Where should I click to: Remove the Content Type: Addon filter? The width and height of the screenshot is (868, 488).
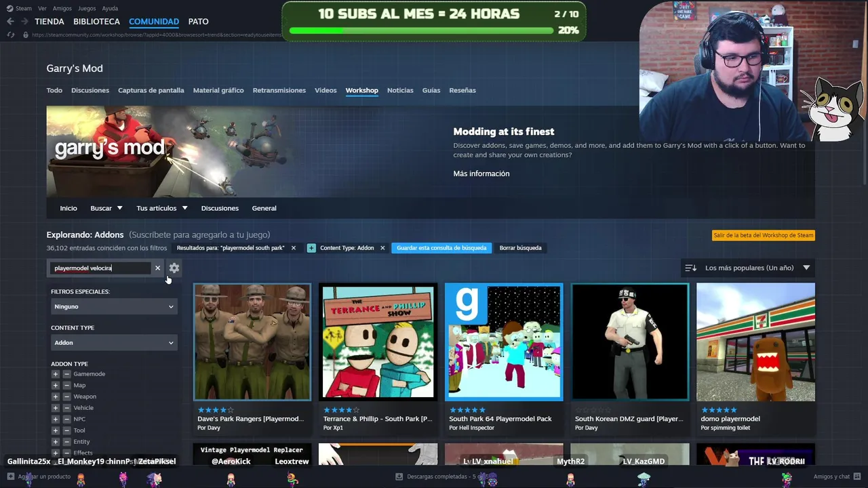pos(382,248)
